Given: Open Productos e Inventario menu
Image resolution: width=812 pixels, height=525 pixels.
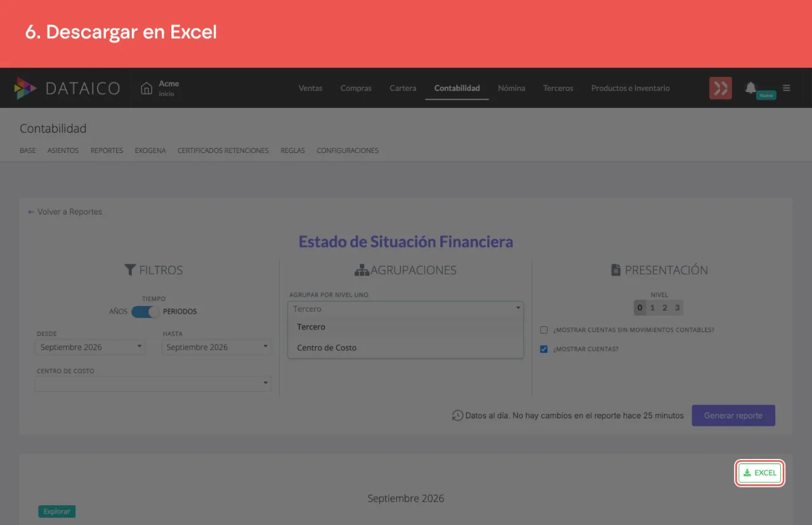Looking at the screenshot, I should (x=631, y=88).
